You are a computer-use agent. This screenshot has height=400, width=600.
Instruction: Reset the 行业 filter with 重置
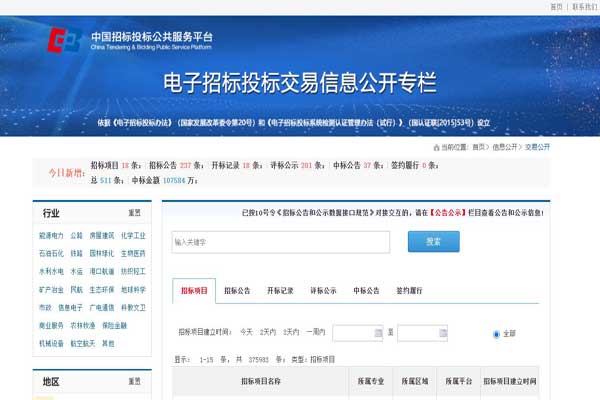(x=134, y=213)
